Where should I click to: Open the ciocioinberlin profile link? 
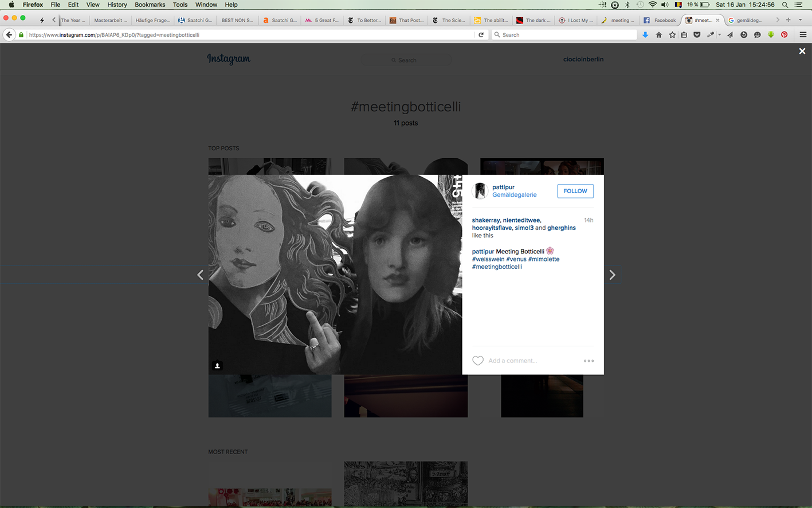[x=583, y=59]
